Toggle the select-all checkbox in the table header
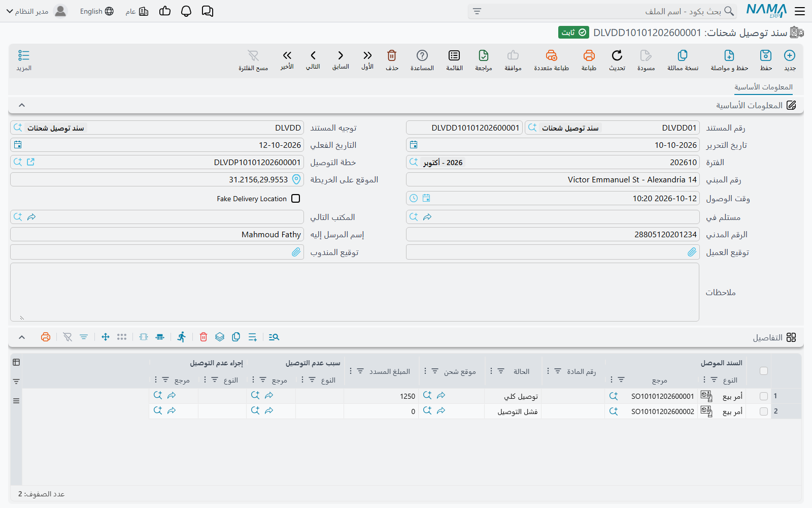 764,371
